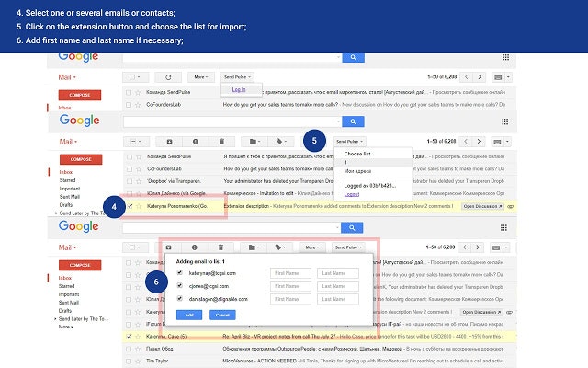Select list '1' in the Choose list menu
The image size is (588, 368).
[x=372, y=162]
